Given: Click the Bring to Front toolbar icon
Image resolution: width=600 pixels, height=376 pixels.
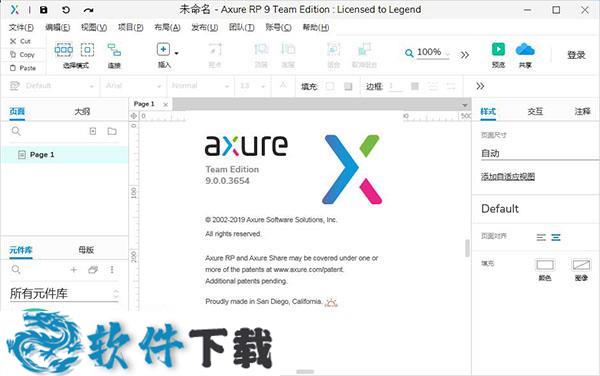Looking at the screenshot, I should [261, 49].
